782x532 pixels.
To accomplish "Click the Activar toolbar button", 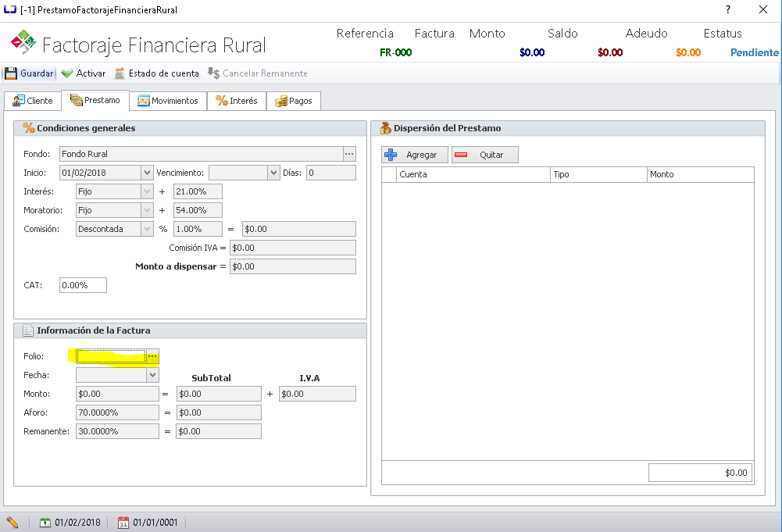I will click(84, 73).
